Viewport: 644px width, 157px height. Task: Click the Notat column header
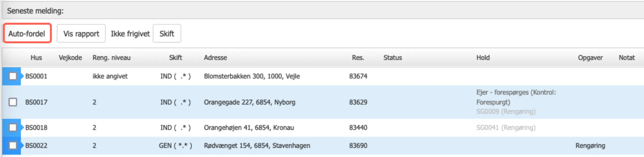627,58
